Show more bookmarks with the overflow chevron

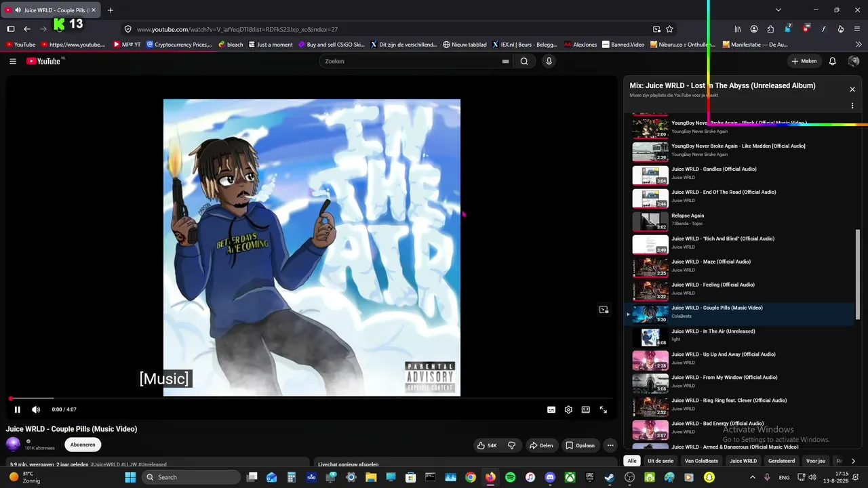point(859,45)
